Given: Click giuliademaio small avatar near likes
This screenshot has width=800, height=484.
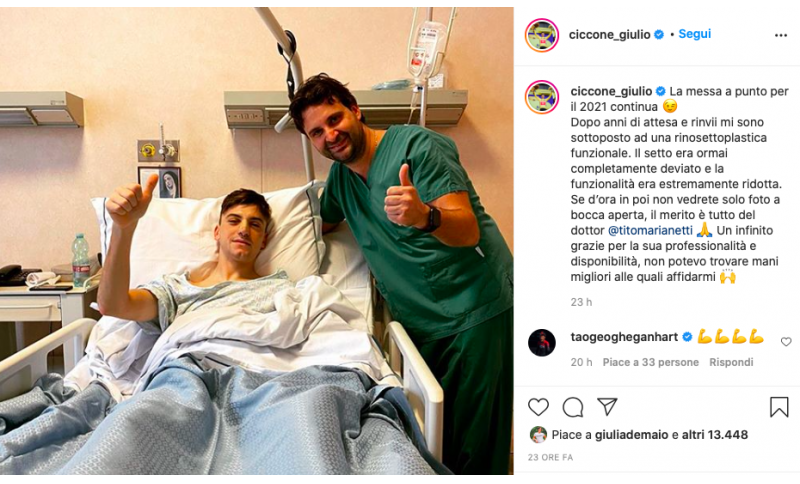Looking at the screenshot, I should pos(538,435).
